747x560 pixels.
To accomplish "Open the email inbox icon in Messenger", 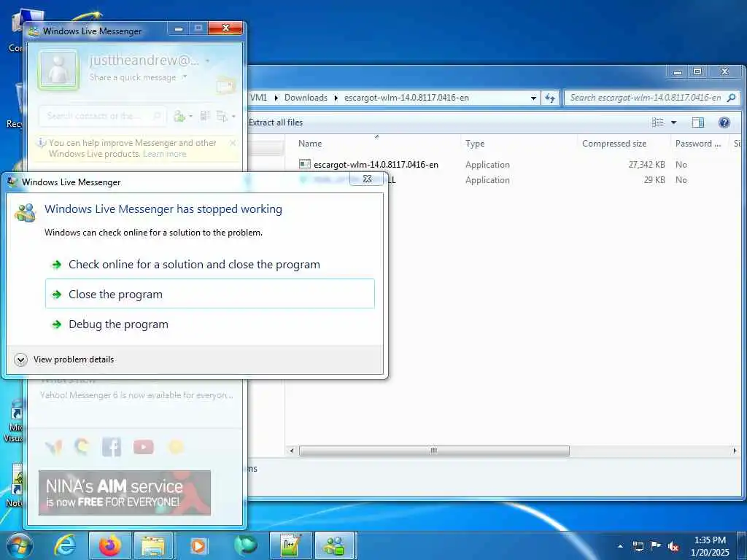I will click(225, 86).
